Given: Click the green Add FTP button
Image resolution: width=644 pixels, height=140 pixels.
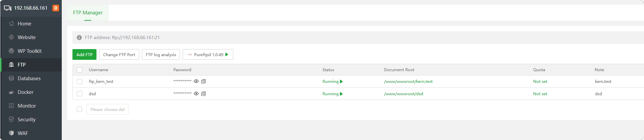Looking at the screenshot, I should point(84,55).
